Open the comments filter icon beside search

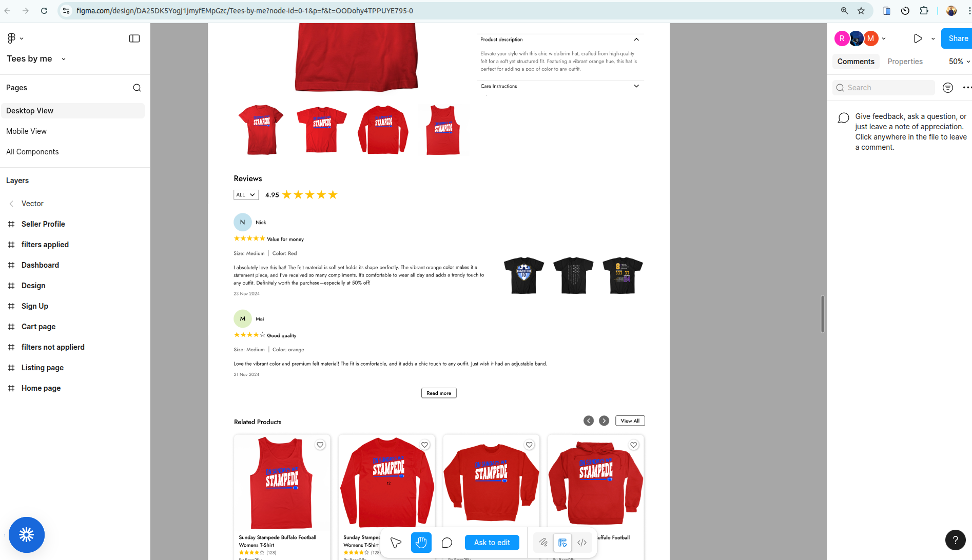(948, 87)
